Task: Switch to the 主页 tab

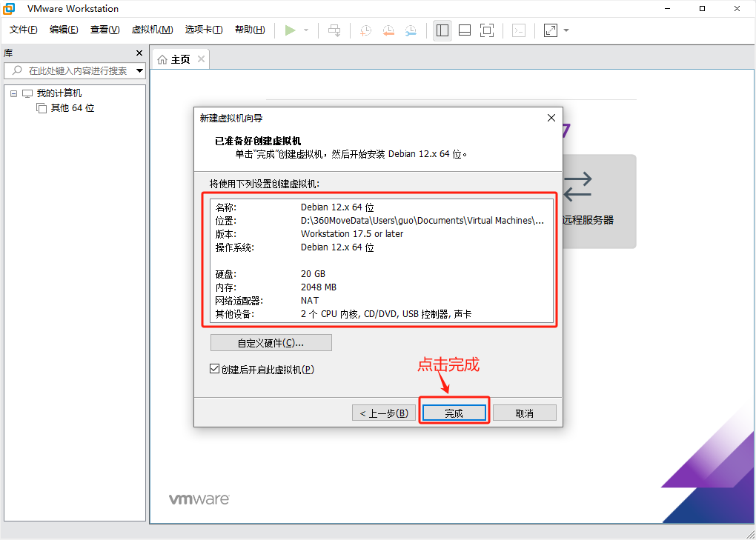Action: pos(180,59)
